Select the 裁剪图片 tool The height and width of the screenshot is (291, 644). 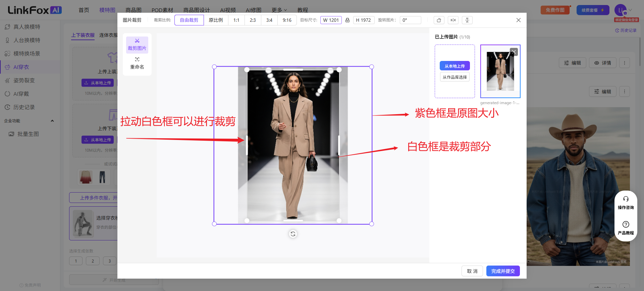click(x=137, y=45)
